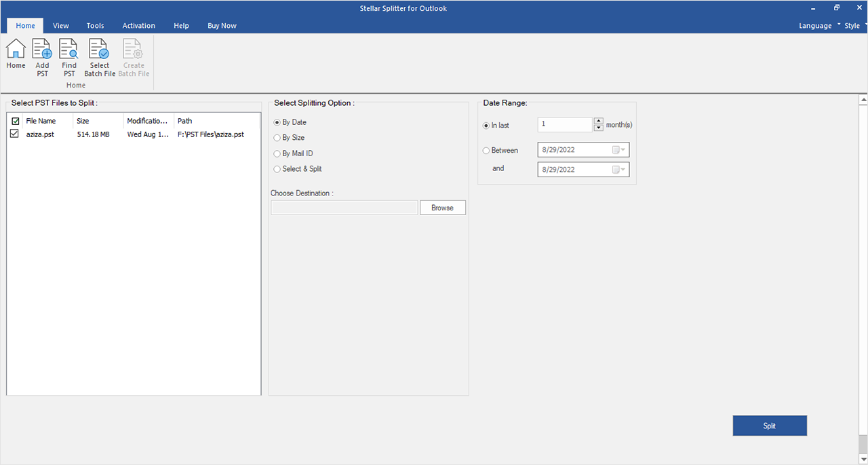Click the Create Batch File icon
868x465 pixels.
tap(134, 58)
